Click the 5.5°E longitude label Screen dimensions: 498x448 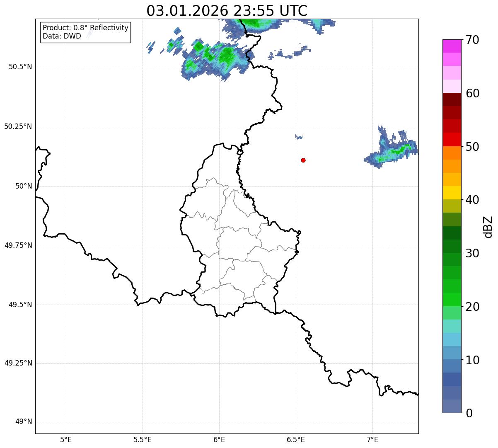143,439
